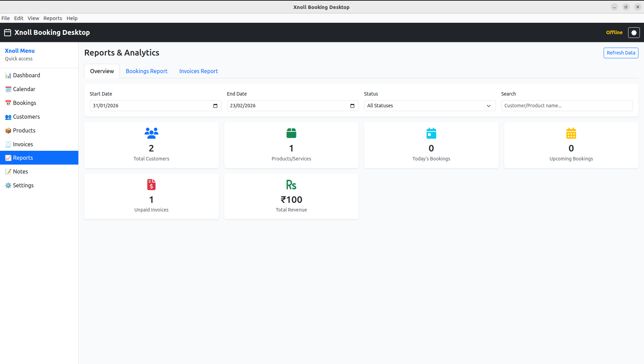644x364 pixels.
Task: Click the Customers icon in the sidebar
Action: click(x=8, y=117)
